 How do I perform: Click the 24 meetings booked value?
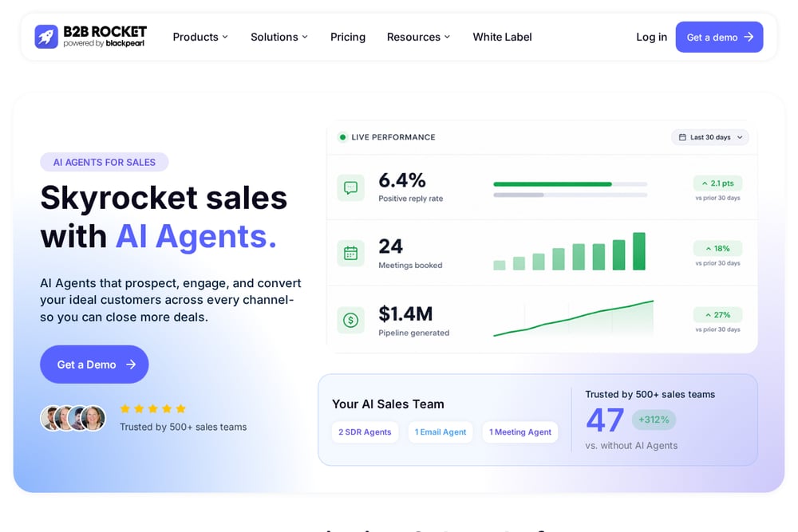(390, 246)
